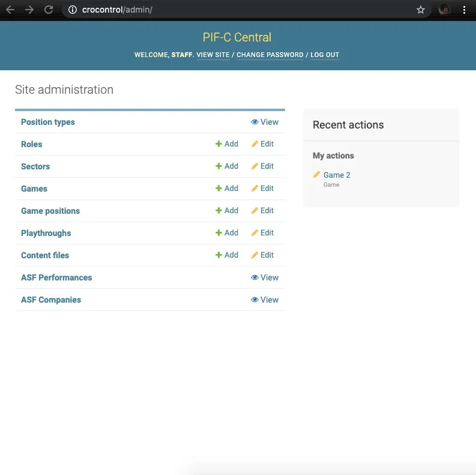Click CHANGE PASSWORD in the header
The height and width of the screenshot is (475, 476).
click(270, 55)
